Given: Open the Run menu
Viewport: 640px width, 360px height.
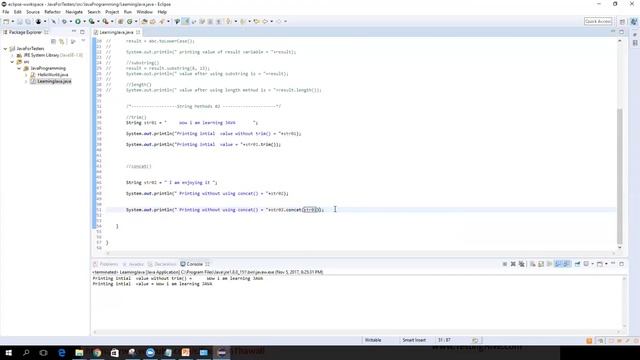Looking at the screenshot, I should 128,12.
